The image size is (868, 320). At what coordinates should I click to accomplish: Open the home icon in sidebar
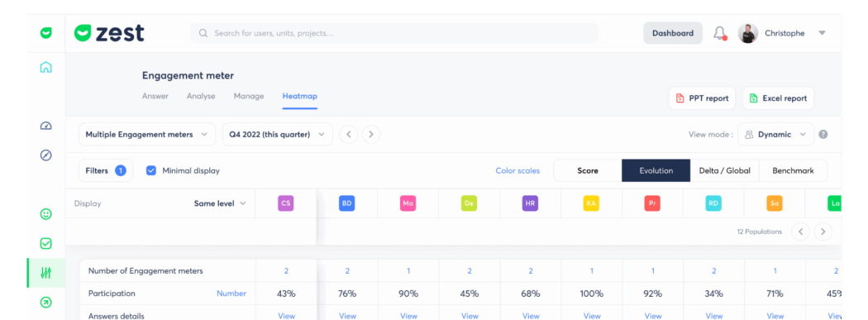[46, 68]
